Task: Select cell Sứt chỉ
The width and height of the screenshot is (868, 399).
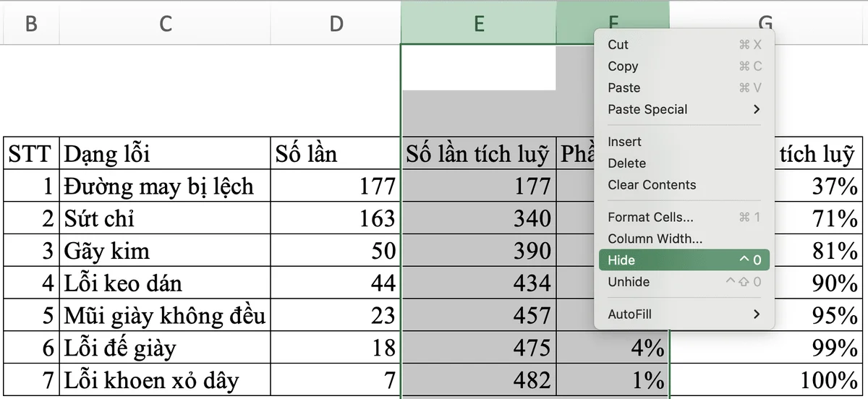Action: pos(165,218)
